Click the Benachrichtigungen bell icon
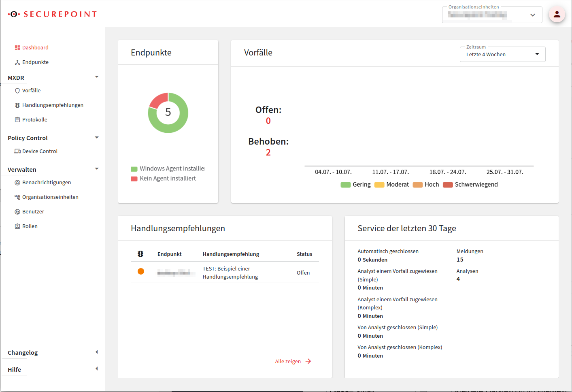Image resolution: width=572 pixels, height=392 pixels. 17,183
